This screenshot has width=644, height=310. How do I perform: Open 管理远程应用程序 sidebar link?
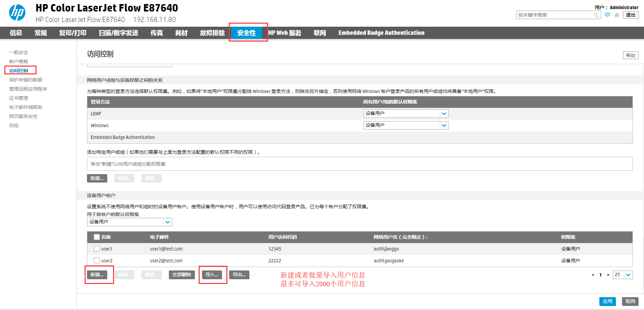(28, 89)
